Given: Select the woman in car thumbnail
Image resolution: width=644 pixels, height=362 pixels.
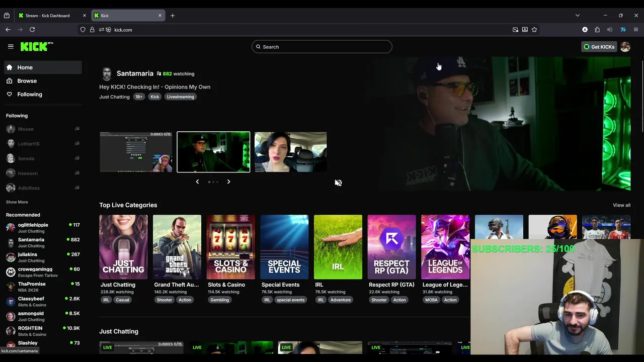Looking at the screenshot, I should coord(290,152).
